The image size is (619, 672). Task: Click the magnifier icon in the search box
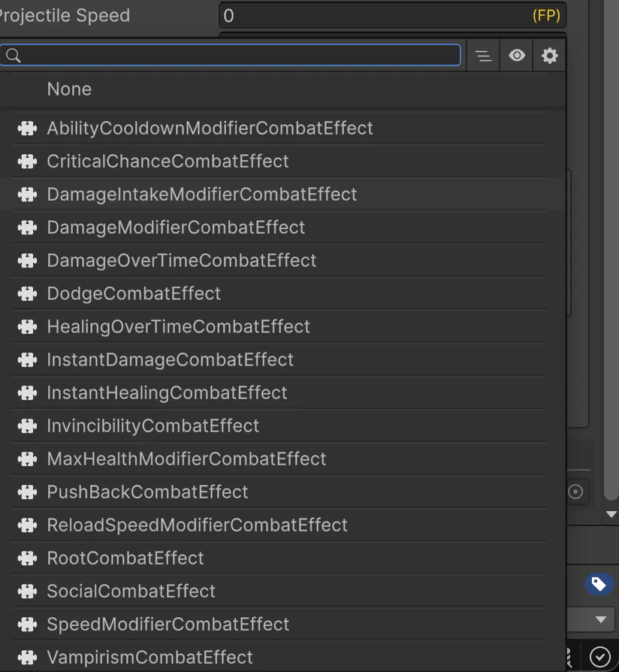(14, 56)
